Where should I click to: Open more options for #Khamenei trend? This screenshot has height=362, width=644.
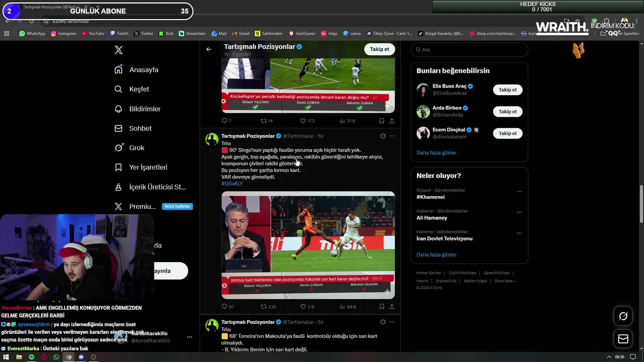[x=519, y=192]
